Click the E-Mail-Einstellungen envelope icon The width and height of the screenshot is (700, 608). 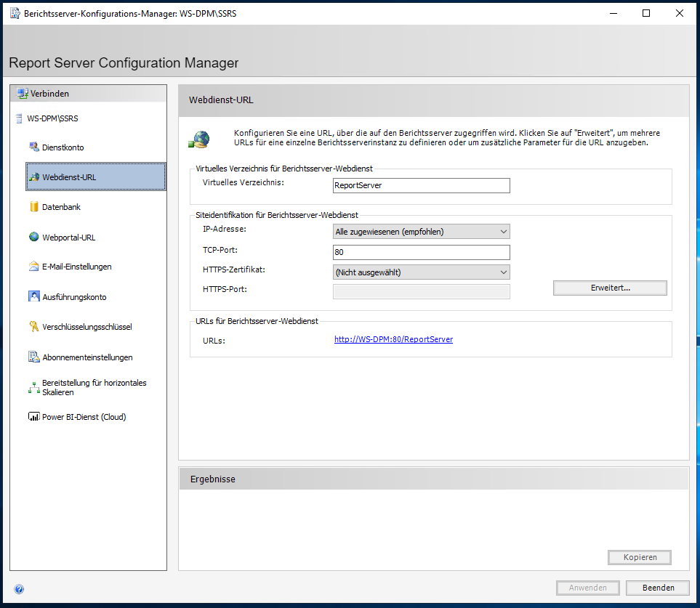34,267
